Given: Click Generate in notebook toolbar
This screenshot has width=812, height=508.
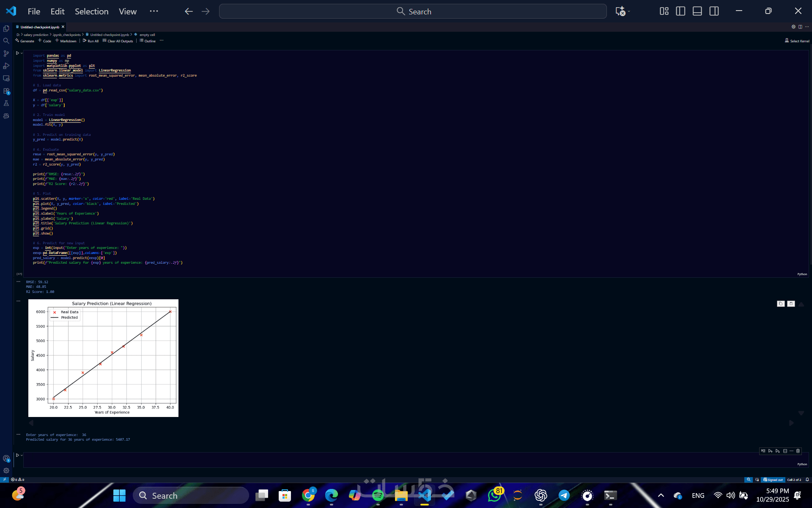Looking at the screenshot, I should click(25, 41).
